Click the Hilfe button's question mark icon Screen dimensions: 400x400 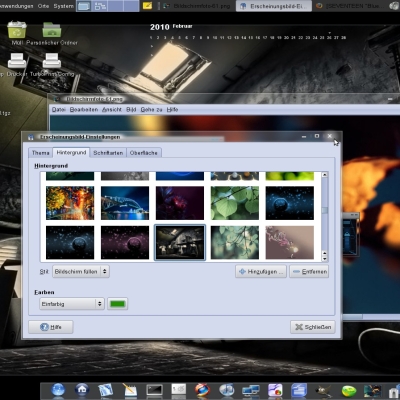(44, 327)
